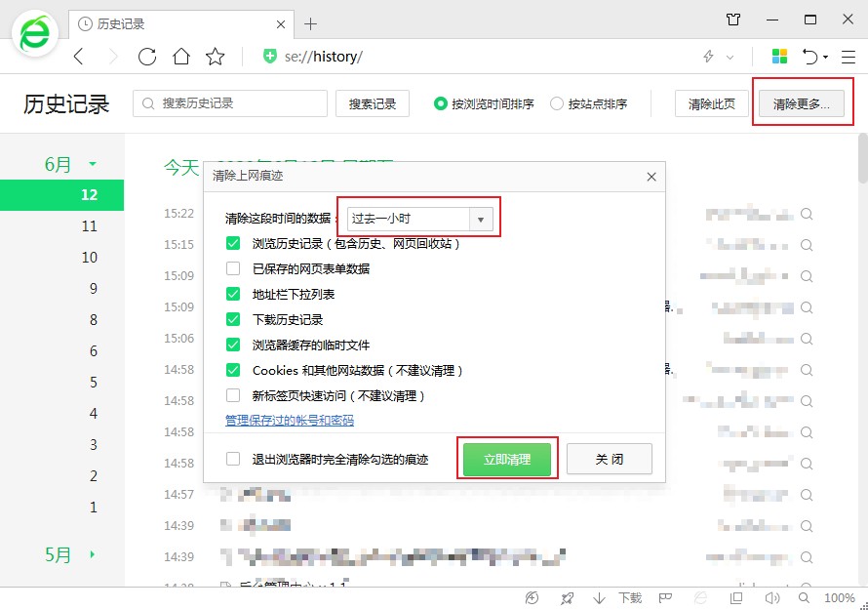
Task: Open the 过去一小时 time range dropdown
Action: pyautogui.click(x=419, y=219)
